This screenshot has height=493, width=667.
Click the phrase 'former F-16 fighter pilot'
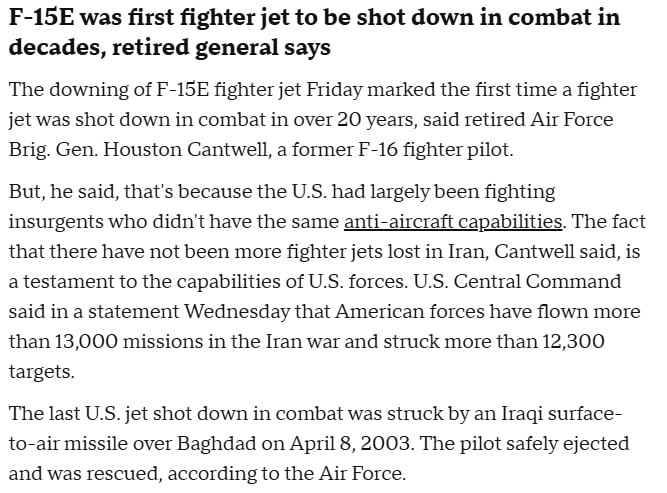pos(432,148)
